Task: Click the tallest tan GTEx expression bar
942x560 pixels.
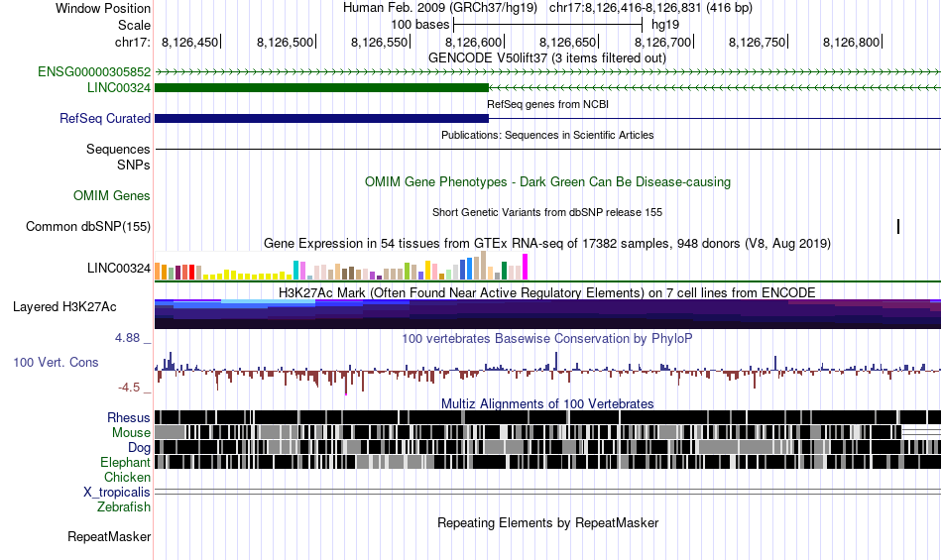Action: click(484, 266)
